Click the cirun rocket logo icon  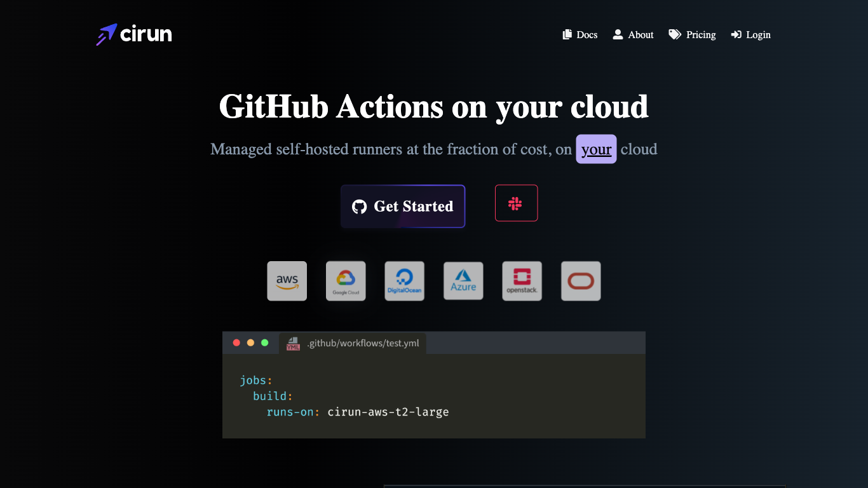pyautogui.click(x=107, y=34)
